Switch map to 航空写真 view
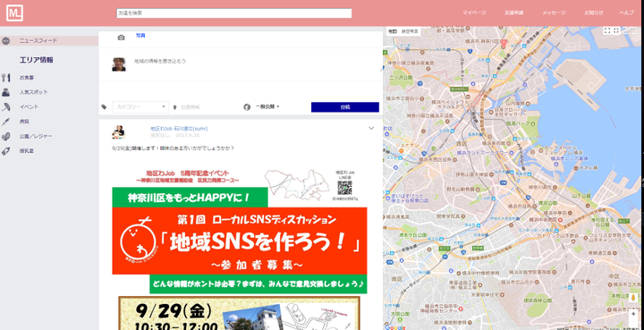644x330 pixels. tap(410, 31)
